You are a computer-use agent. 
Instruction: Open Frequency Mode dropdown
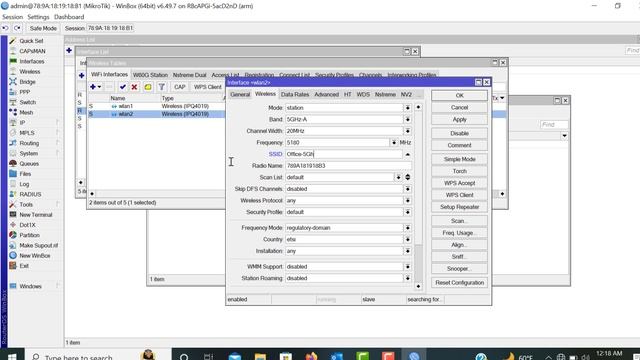point(407,228)
